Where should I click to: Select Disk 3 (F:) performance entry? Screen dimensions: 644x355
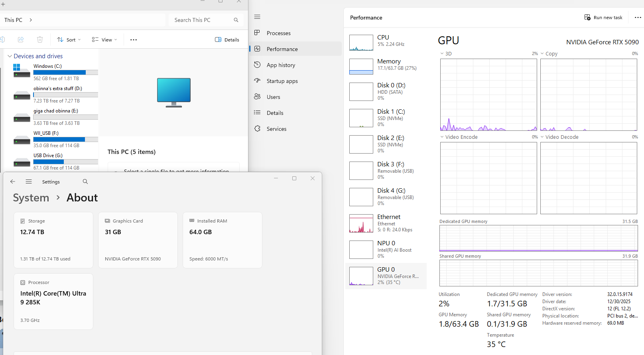[386, 170]
